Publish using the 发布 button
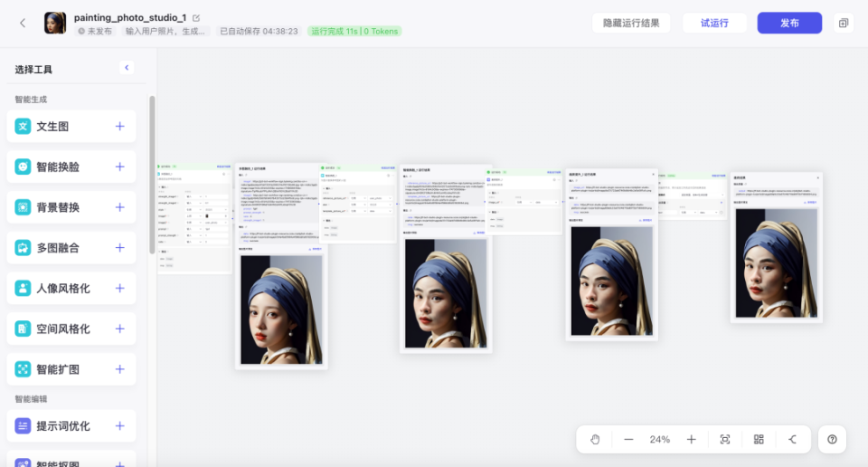This screenshot has width=868, height=467. (789, 23)
